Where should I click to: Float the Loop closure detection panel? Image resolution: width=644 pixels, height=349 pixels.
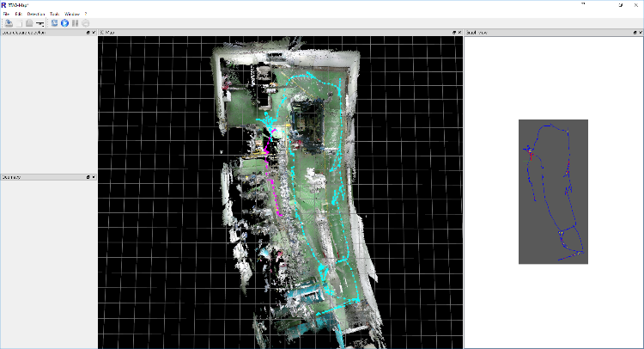click(88, 33)
